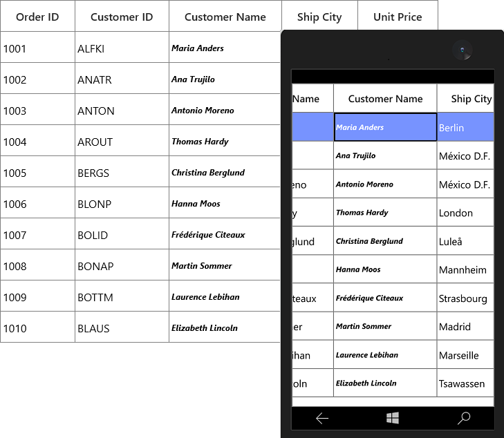This screenshot has height=438, width=504.
Task: Click customer ID BERGS
Action: [122, 172]
